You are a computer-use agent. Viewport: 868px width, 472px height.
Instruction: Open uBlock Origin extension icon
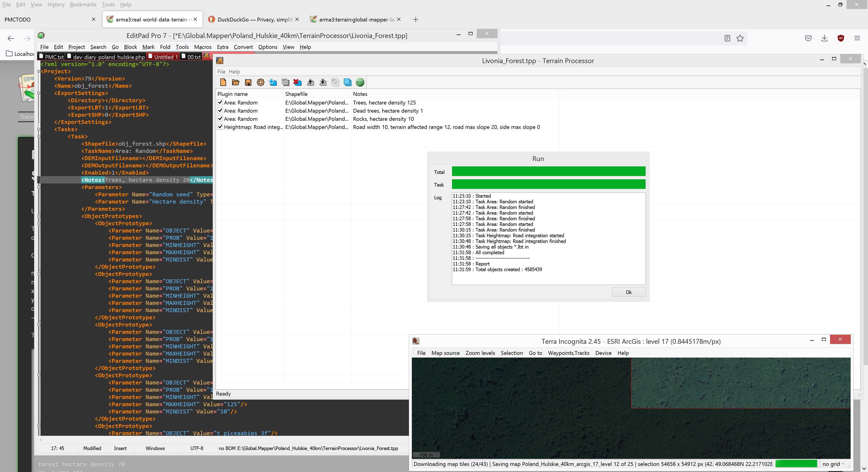point(841,38)
